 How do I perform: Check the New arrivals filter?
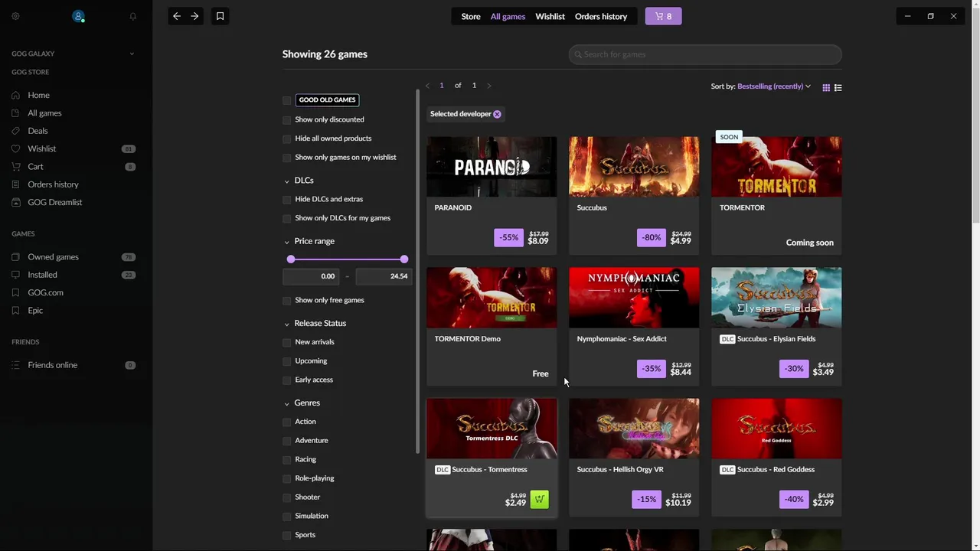point(287,342)
